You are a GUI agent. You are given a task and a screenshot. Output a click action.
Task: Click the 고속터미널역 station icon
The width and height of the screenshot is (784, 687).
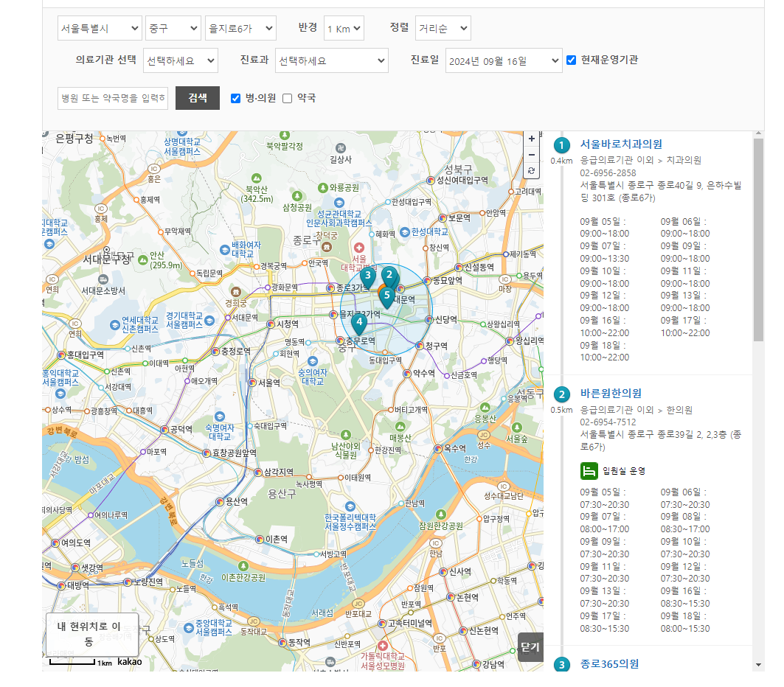coord(383,623)
